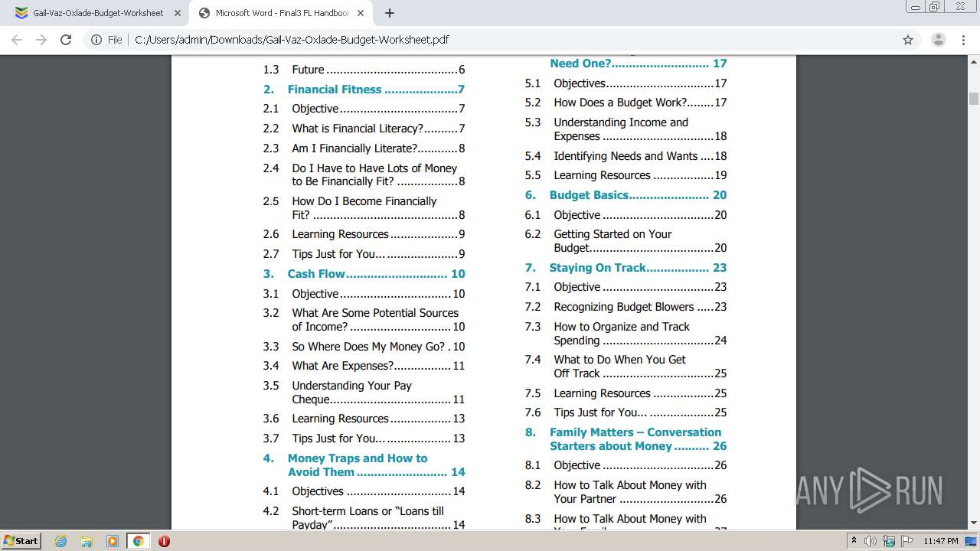Open 5.2 How Does a Budget Work?
This screenshot has height=551, width=980.
coord(626,103)
